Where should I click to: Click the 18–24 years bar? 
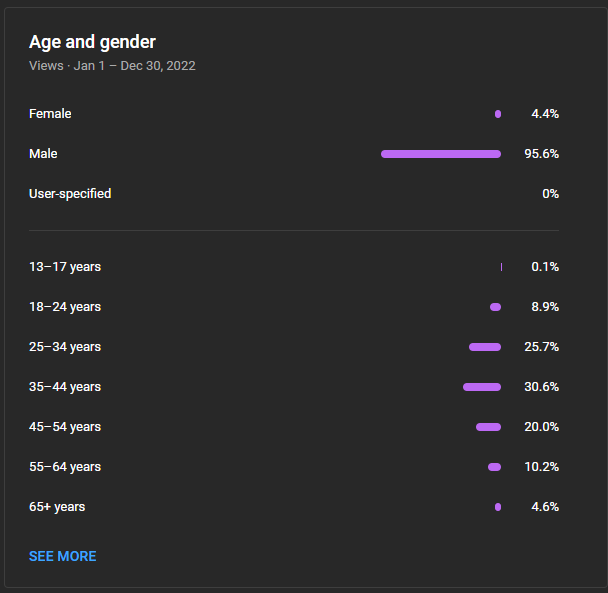496,307
